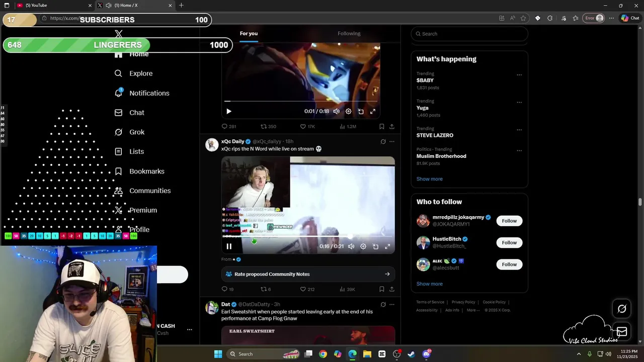The image size is (644, 362).
Task: Click the X logo at sidebar top
Action: [119, 34]
